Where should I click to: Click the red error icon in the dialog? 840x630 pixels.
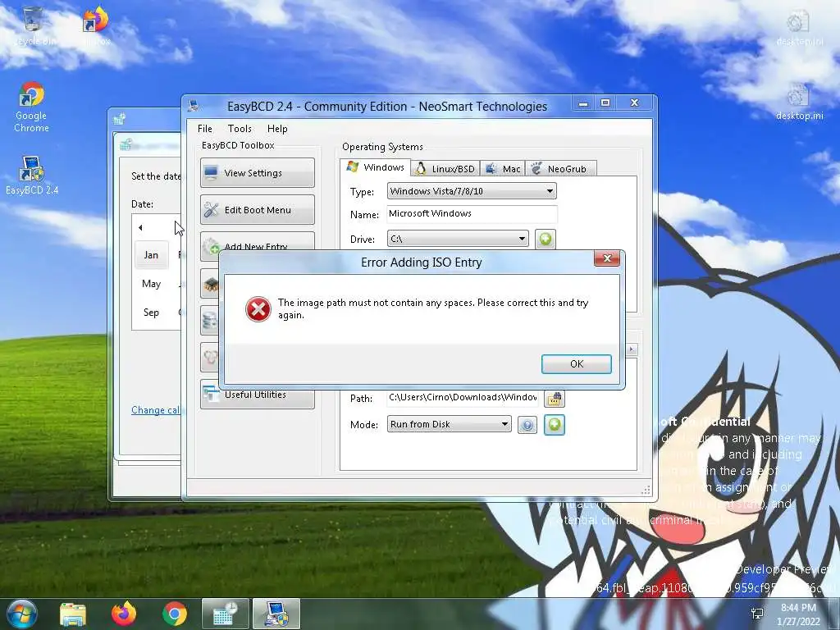(258, 309)
